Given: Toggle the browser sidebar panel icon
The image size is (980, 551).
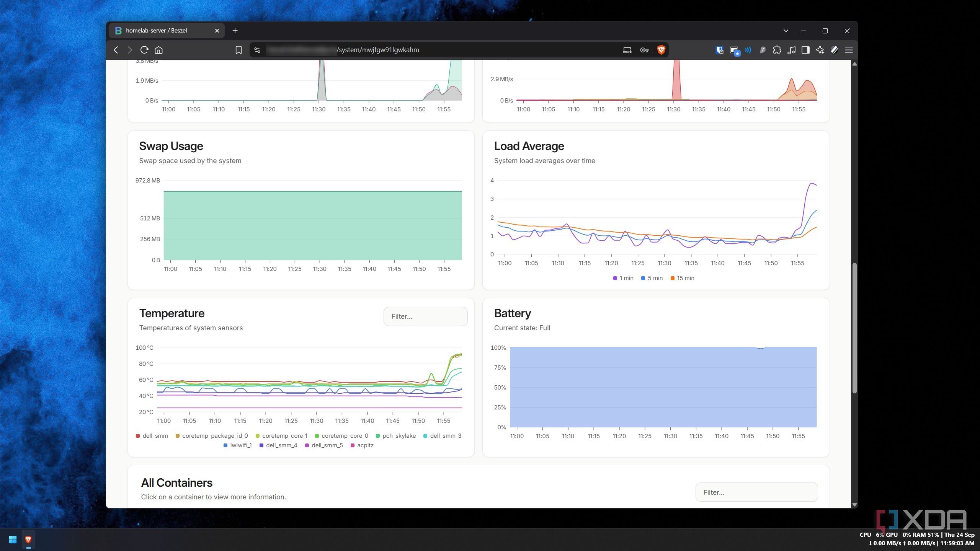Looking at the screenshot, I should point(805,50).
